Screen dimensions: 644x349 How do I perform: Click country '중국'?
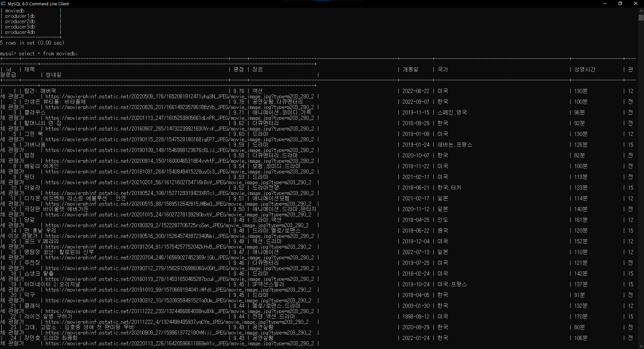[443, 231]
